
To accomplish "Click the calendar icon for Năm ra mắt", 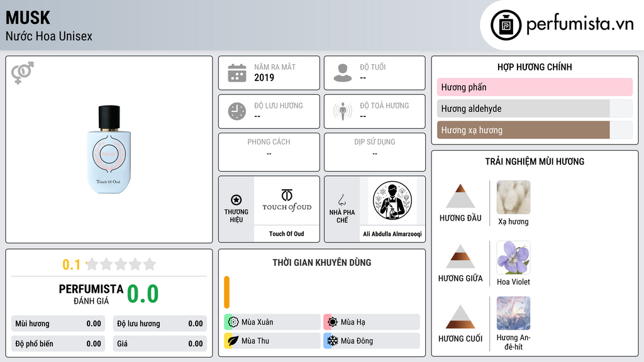I will click(x=237, y=73).
